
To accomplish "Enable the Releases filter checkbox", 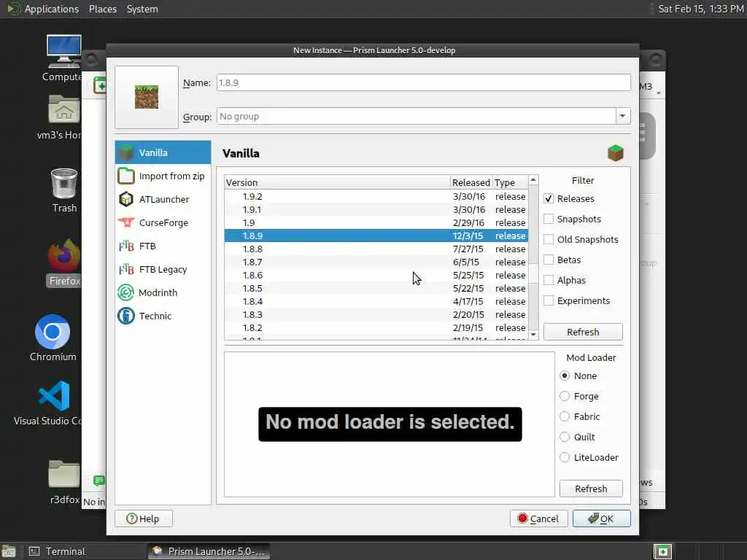I will click(x=549, y=198).
